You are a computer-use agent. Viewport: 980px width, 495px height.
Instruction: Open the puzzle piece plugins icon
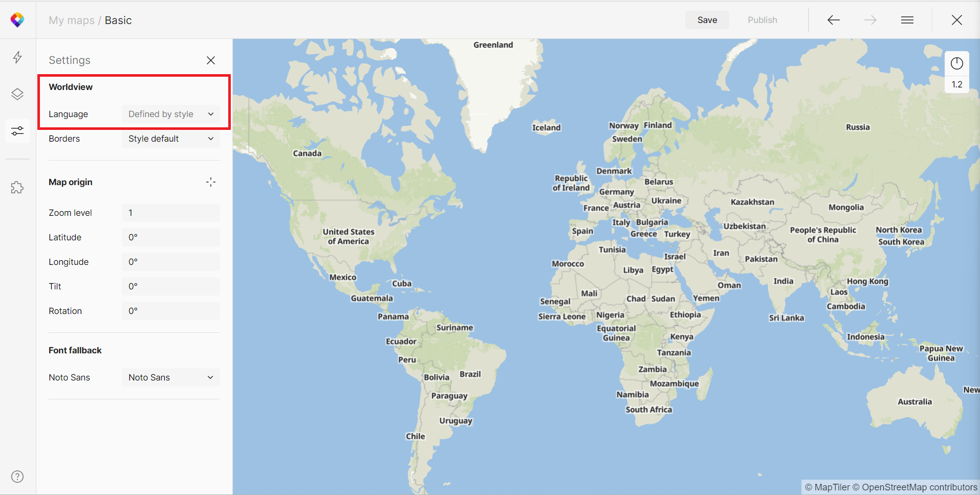point(17,188)
